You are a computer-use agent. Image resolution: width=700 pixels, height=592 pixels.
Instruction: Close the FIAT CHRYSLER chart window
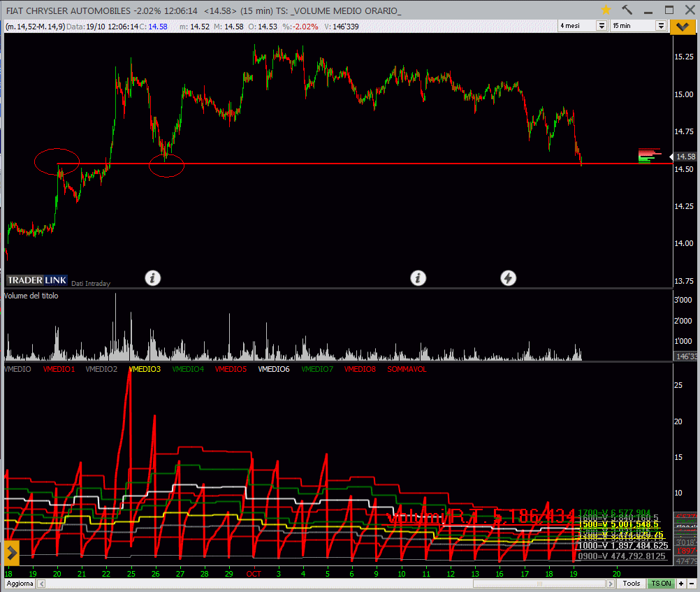pyautogui.click(x=690, y=10)
